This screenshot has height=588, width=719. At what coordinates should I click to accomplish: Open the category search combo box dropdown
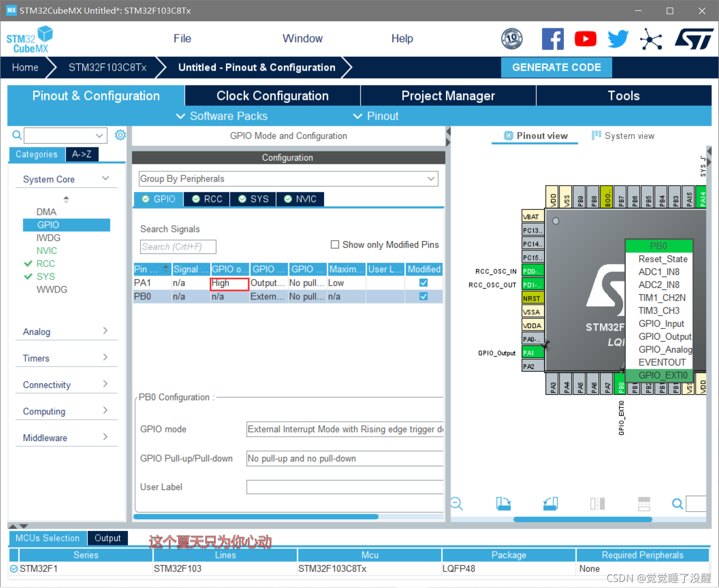(99, 135)
